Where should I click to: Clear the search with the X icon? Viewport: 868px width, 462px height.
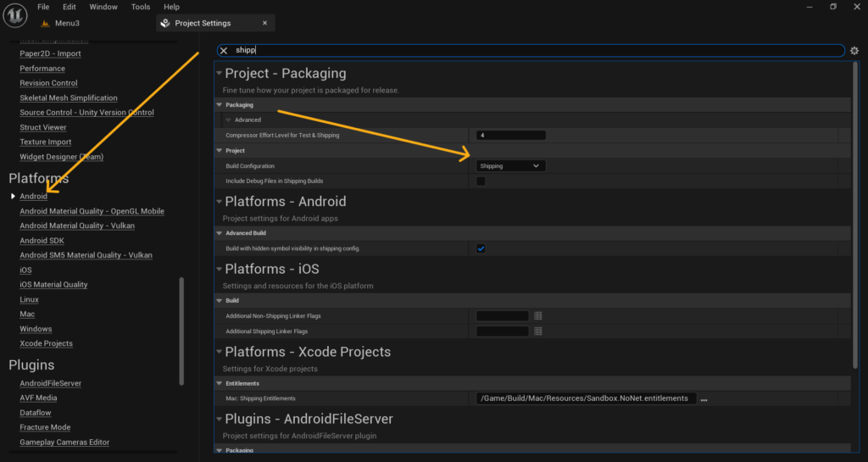pos(224,50)
